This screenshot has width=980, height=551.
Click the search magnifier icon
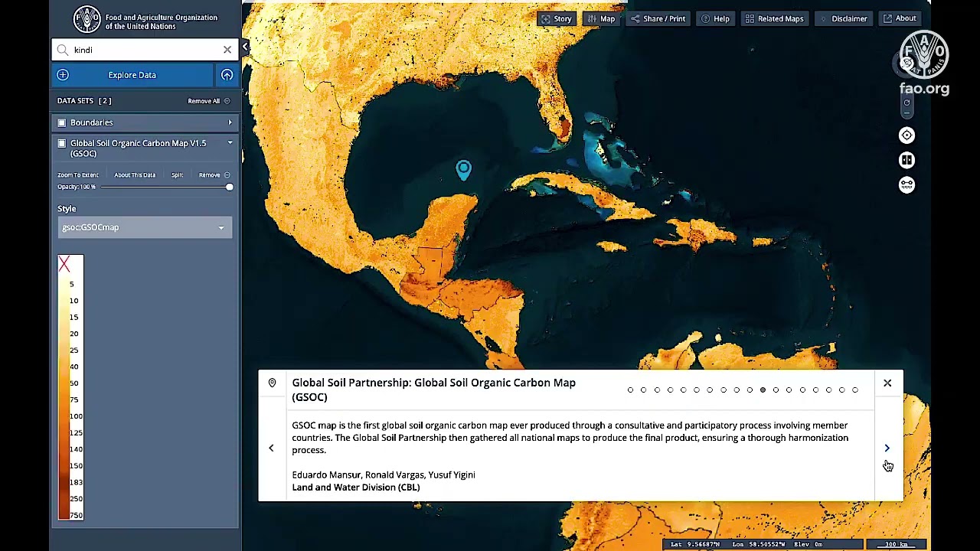[63, 50]
